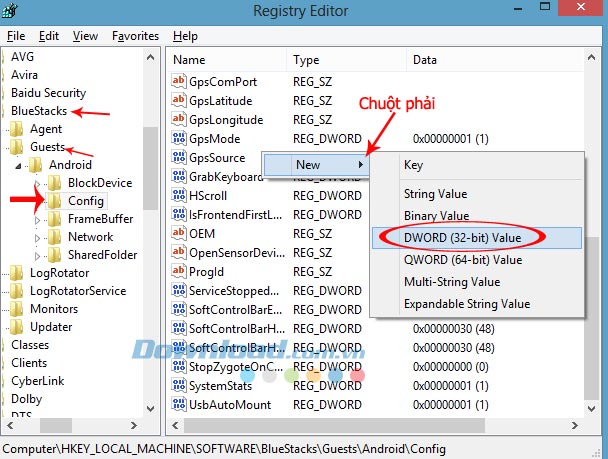
Task: Choose Key from the New submenu
Action: [477, 165]
